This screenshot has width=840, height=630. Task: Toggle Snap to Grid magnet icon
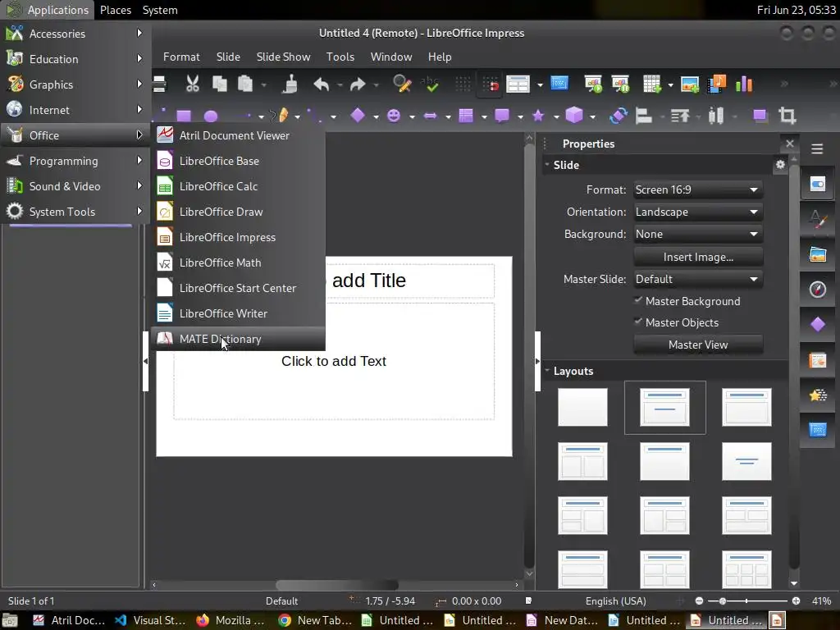pos(491,84)
